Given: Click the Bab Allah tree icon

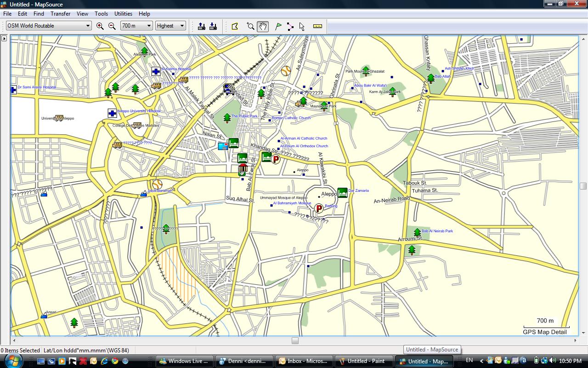Looking at the screenshot, I should tap(430, 78).
